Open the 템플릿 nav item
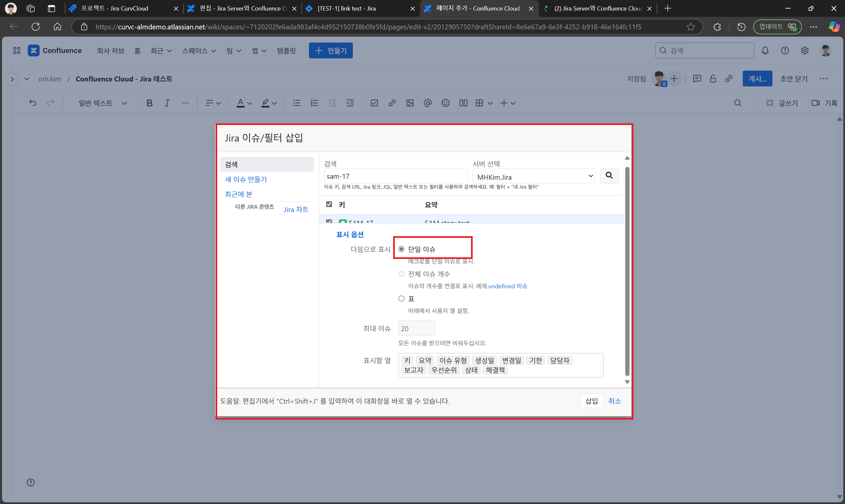845x504 pixels. [x=287, y=50]
